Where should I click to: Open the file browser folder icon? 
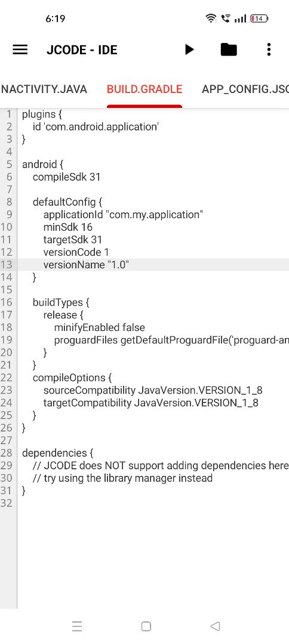point(229,49)
